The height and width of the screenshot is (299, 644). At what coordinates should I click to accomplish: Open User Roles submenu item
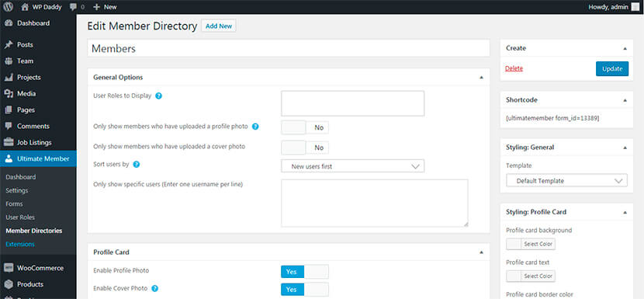click(20, 217)
